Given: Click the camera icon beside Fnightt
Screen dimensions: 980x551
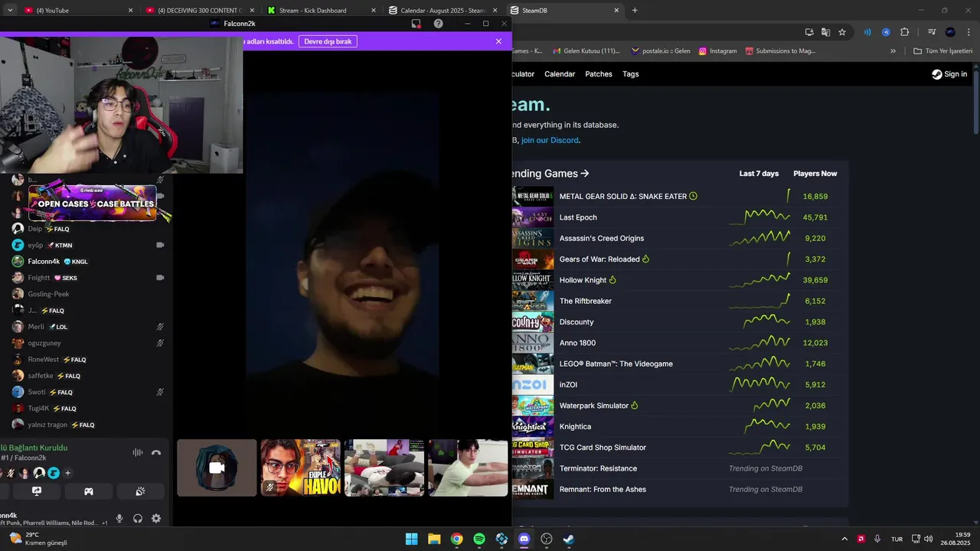Looking at the screenshot, I should click(x=160, y=278).
